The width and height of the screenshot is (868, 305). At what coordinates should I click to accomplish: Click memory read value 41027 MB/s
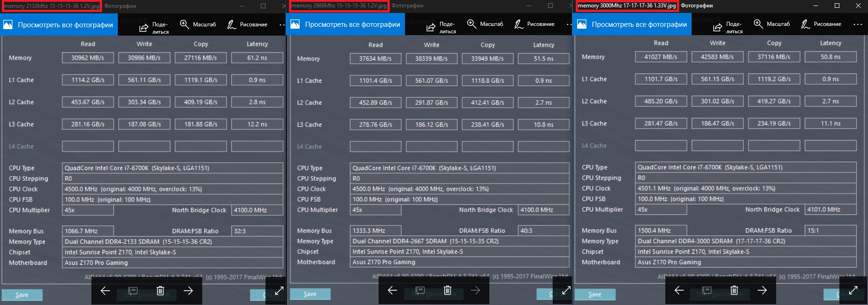tap(661, 57)
